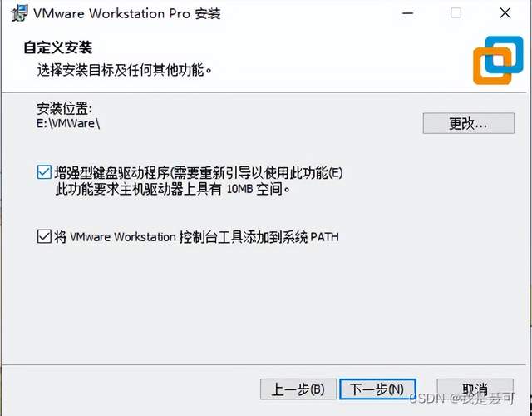Viewport: 532px width, 416px height.
Task: Click the 安装位置 label
Action: [64, 108]
